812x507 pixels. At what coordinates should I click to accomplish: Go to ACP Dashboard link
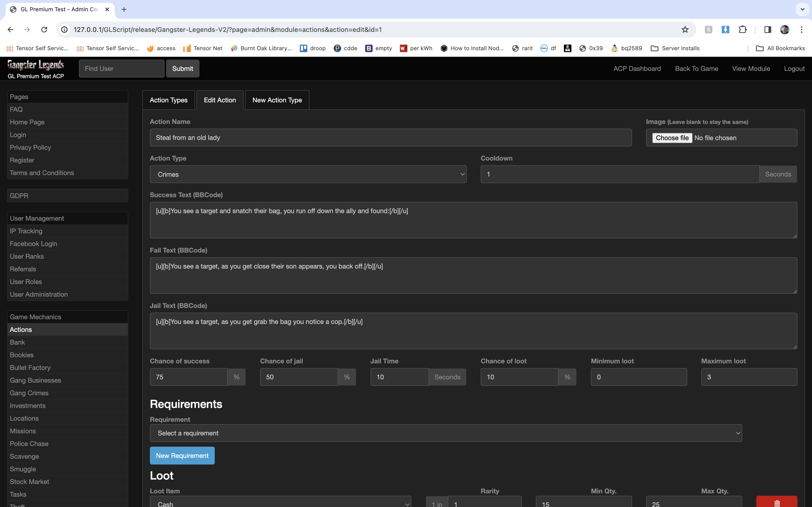pos(637,69)
